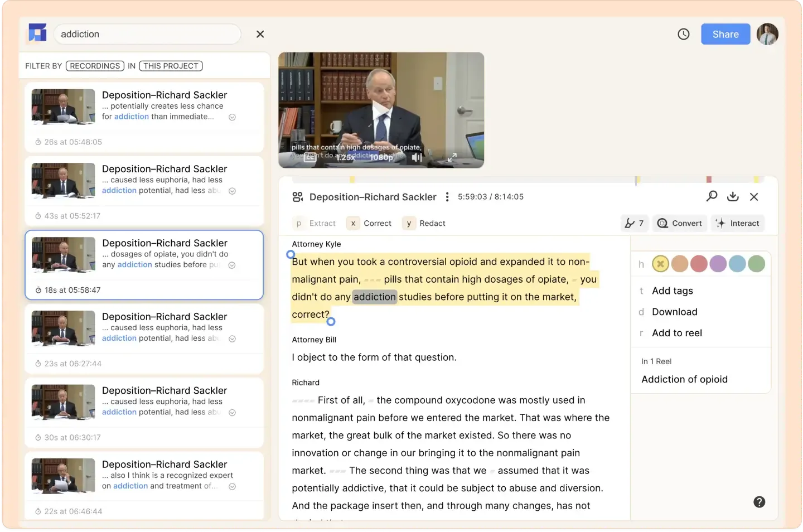Open the three-dot menu for the deposition
Viewport: 803px width, 532px height.
(447, 197)
